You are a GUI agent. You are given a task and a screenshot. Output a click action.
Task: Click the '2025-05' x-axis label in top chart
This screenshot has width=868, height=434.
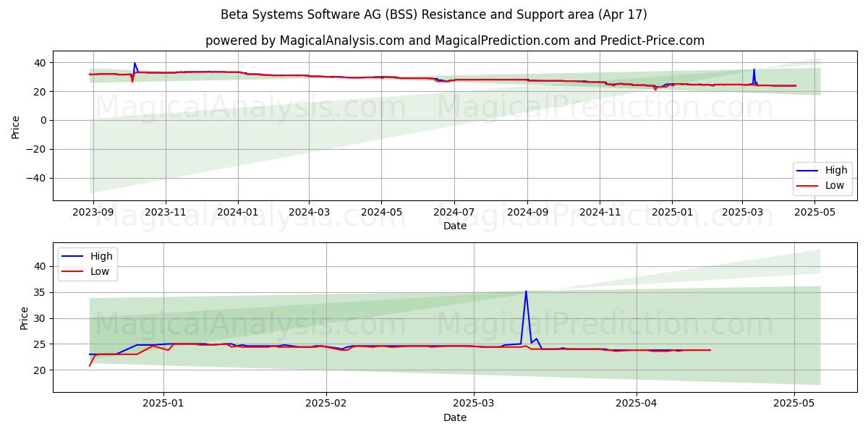[814, 213]
